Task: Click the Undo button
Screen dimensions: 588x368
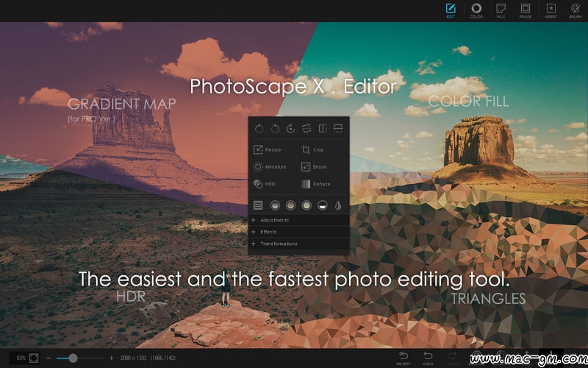Action: coord(428,358)
